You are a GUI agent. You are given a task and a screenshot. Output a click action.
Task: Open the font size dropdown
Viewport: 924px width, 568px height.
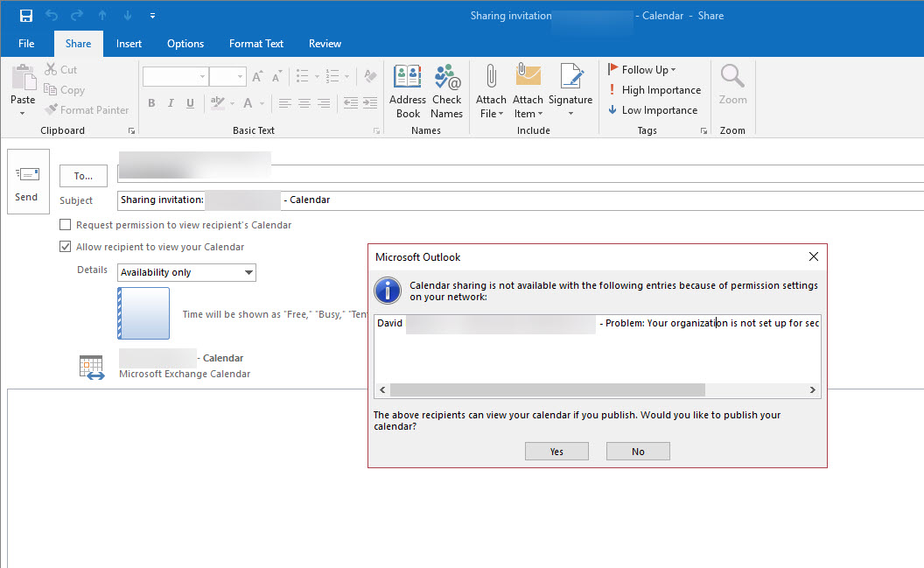coord(240,77)
